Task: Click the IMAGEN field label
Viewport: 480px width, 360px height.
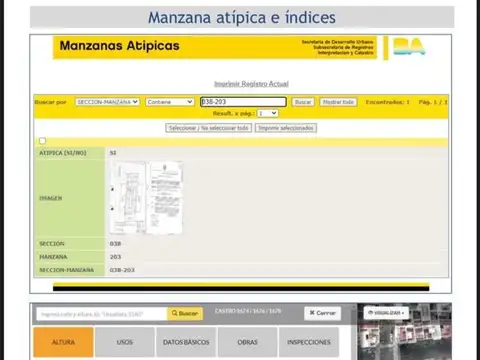Action: [51, 198]
